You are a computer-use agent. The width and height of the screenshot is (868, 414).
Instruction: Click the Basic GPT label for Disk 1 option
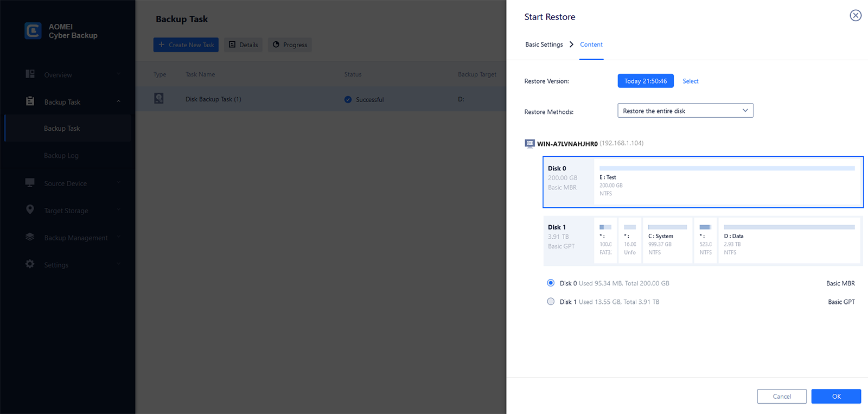click(841, 302)
